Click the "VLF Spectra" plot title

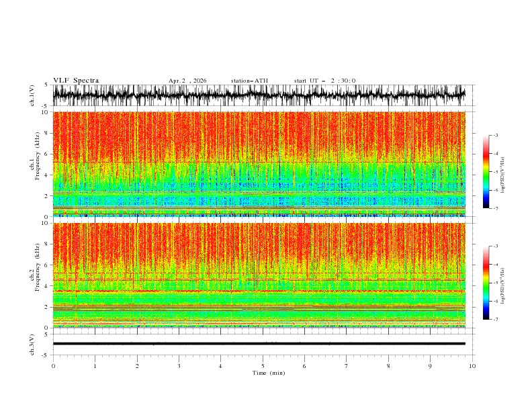[x=76, y=81]
